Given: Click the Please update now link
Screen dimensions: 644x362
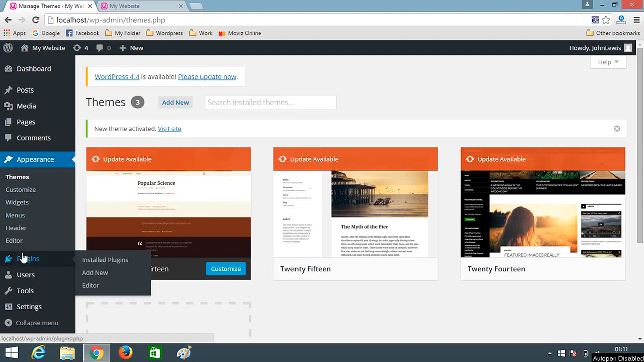Looking at the screenshot, I should tap(207, 77).
